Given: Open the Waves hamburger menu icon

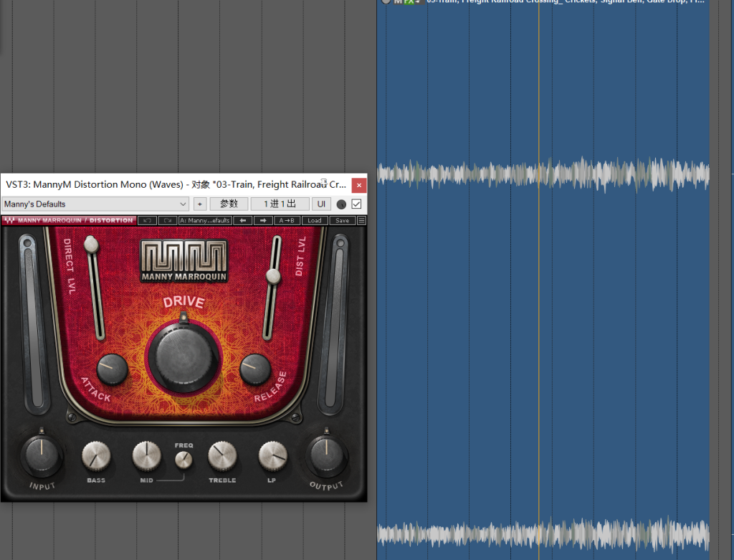Looking at the screenshot, I should point(362,221).
